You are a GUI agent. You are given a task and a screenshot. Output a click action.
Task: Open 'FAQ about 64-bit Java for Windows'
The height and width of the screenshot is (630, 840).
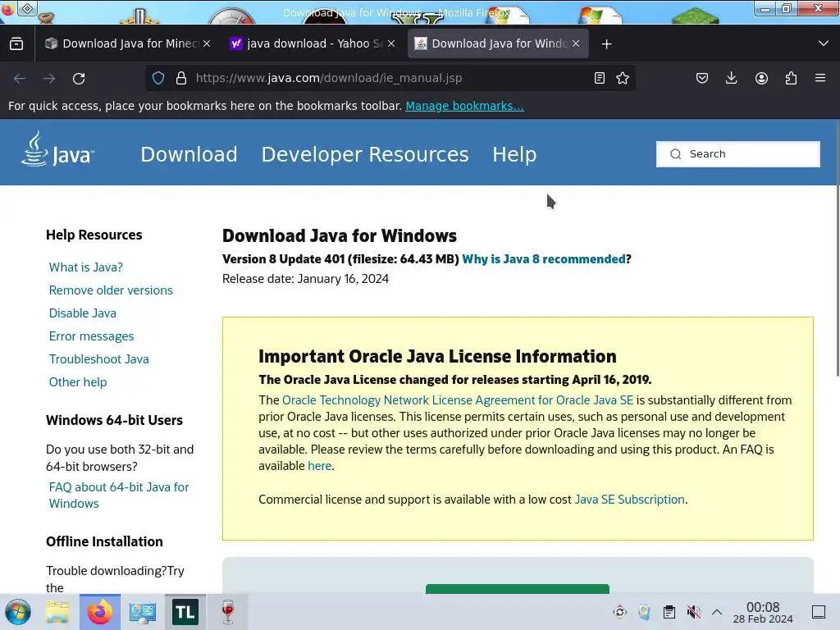pos(119,495)
